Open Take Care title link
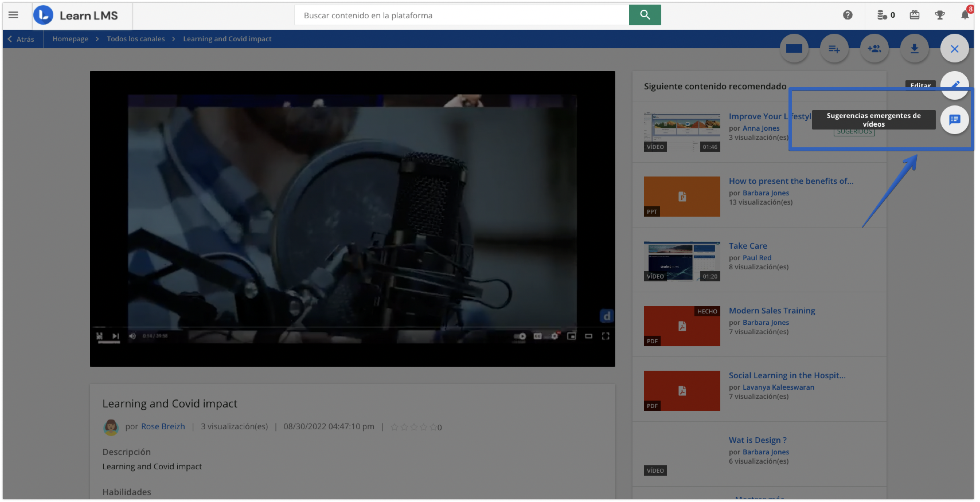This screenshot has width=980, height=502. coord(747,246)
